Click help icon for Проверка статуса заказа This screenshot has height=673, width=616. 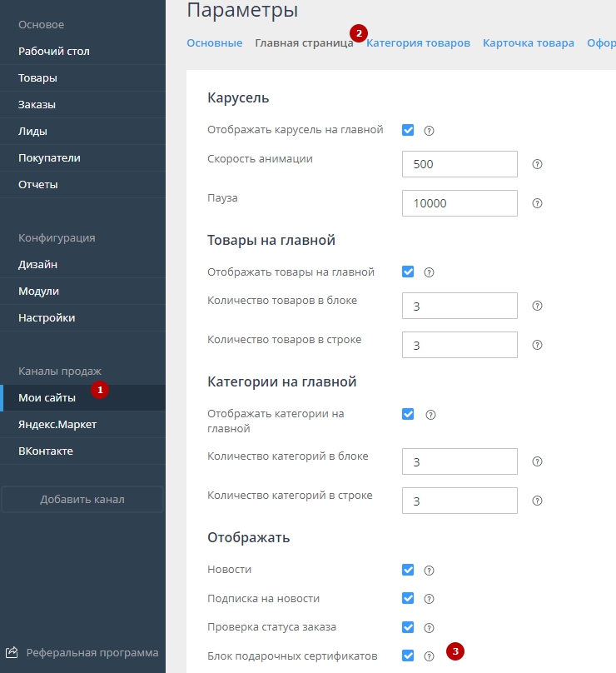(429, 628)
